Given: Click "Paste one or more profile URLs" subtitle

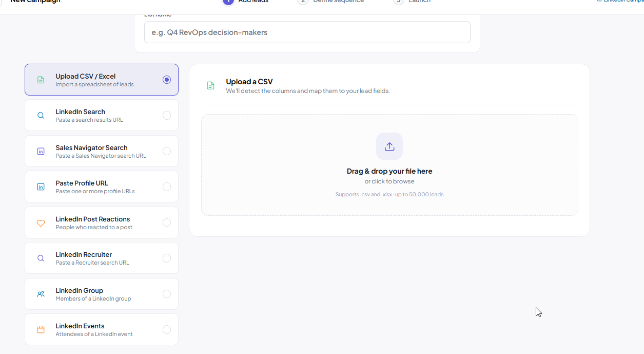Looking at the screenshot, I should (95, 191).
